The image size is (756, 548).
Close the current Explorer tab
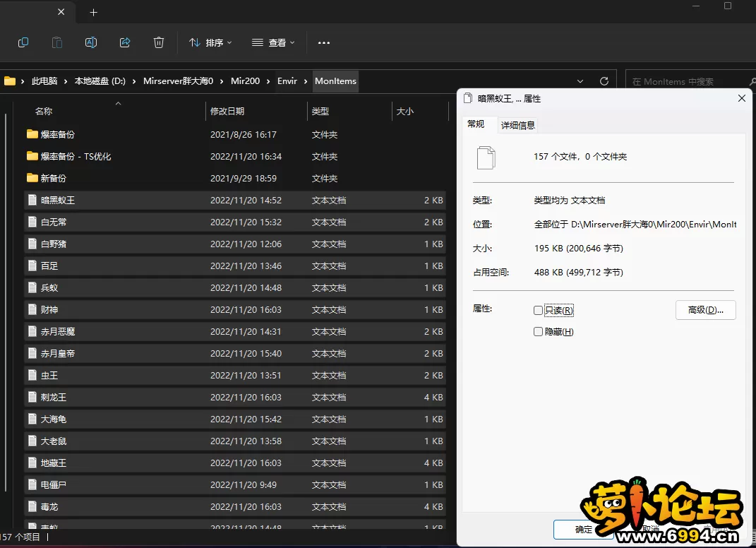point(61,12)
